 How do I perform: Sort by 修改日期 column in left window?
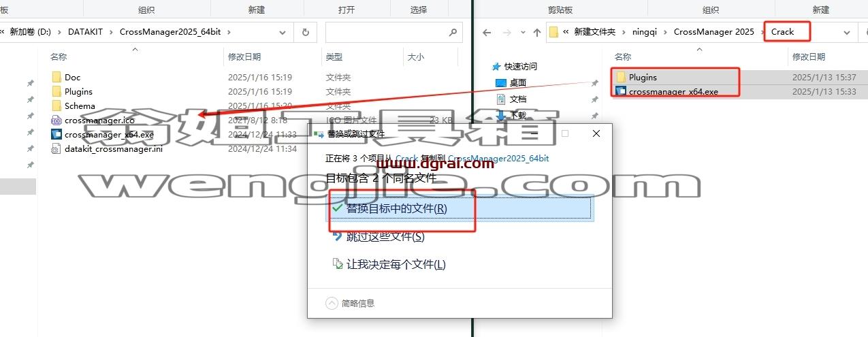coord(245,57)
